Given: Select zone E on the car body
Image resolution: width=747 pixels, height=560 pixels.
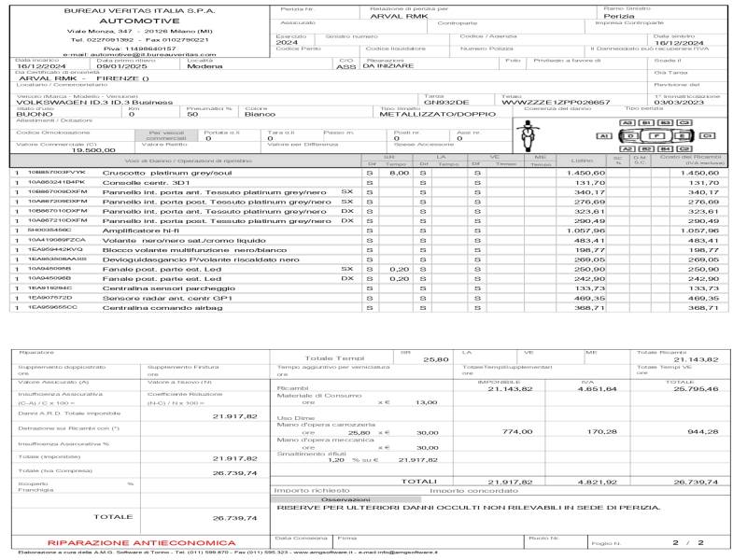Looking at the screenshot, I should click(682, 136).
